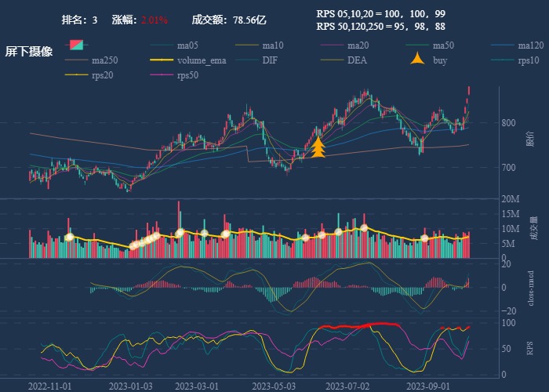549x392 pixels.
Task: Click the ma05 legend line sample
Action: pos(162,45)
